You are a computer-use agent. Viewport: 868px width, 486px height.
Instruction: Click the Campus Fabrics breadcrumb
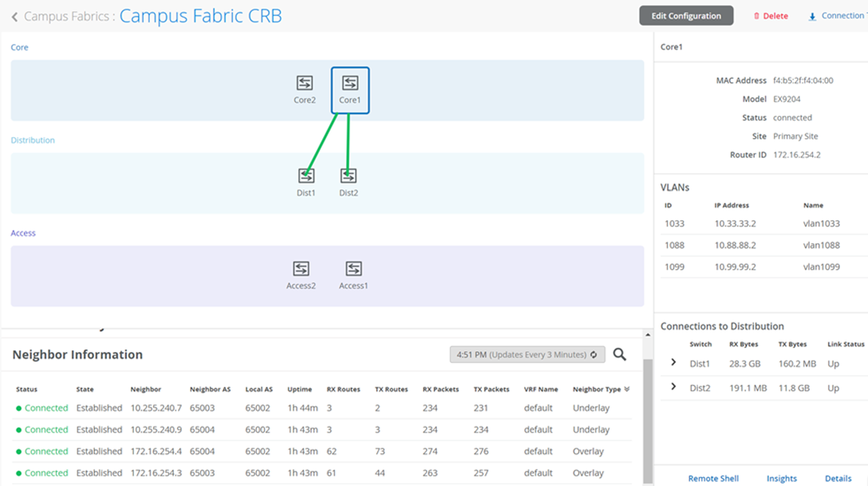tap(66, 17)
